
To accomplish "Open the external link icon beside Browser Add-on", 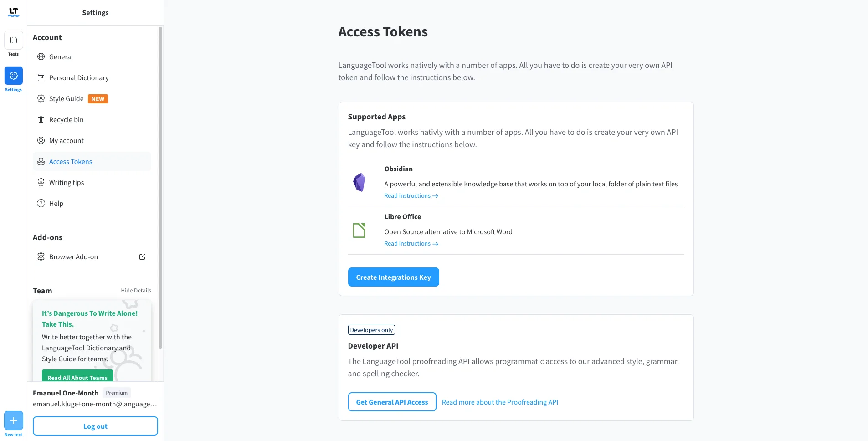I will [x=142, y=257].
